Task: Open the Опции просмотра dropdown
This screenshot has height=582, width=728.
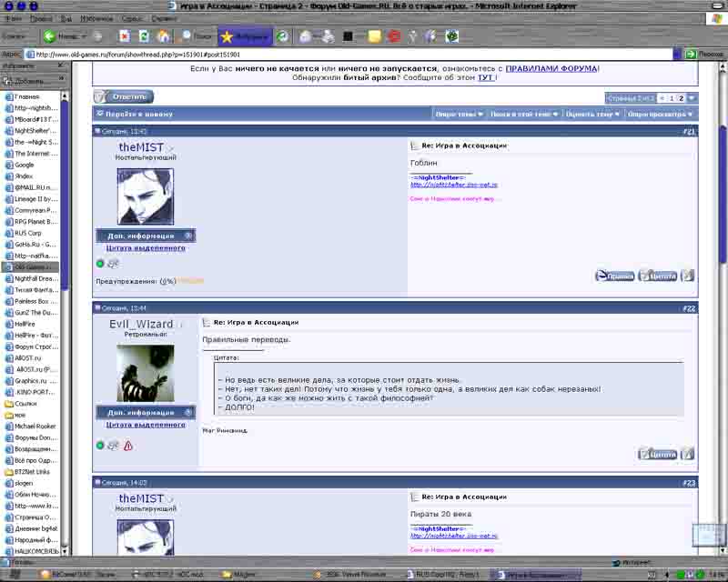Action: pyautogui.click(x=660, y=115)
